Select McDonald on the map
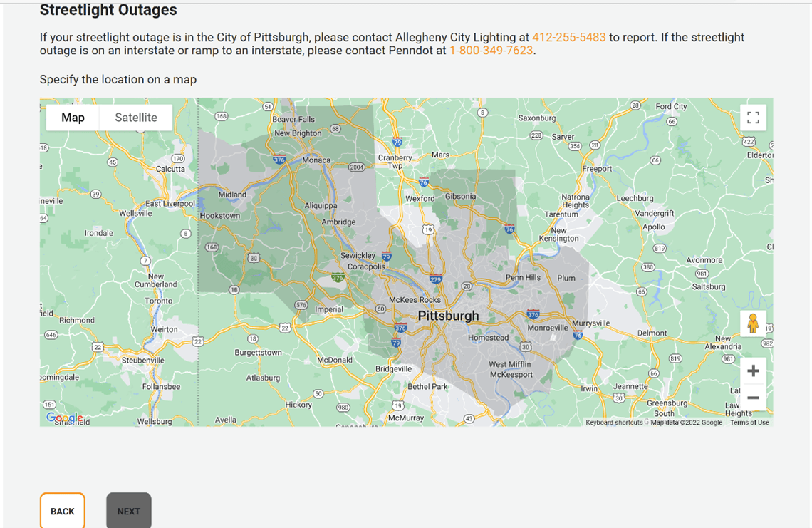This screenshot has width=812, height=528. pyautogui.click(x=335, y=360)
